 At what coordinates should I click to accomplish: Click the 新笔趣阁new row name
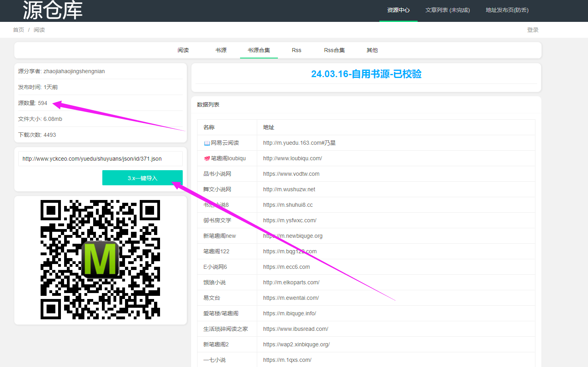(219, 236)
